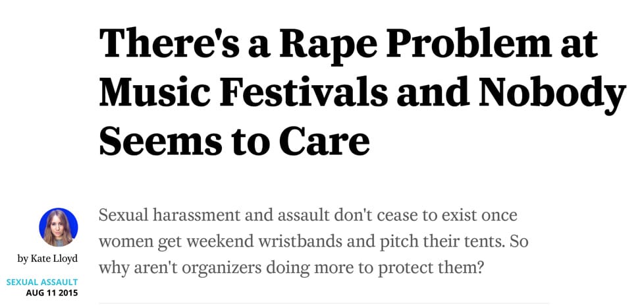The width and height of the screenshot is (644, 308).
Task: Select the SEXUAL ASSAULT category tag
Action: tap(41, 282)
